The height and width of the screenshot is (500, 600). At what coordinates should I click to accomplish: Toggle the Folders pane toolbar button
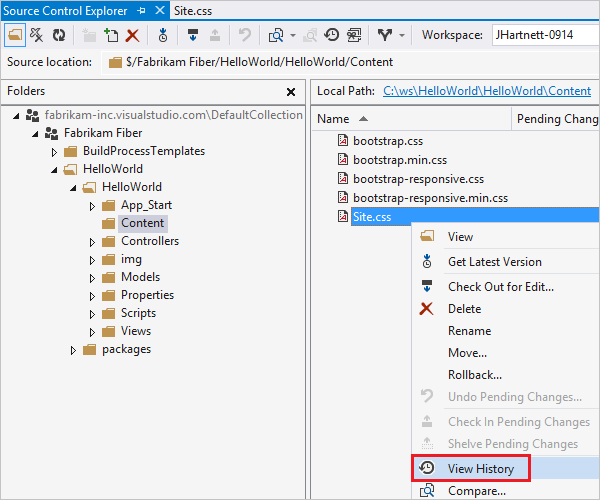click(15, 35)
